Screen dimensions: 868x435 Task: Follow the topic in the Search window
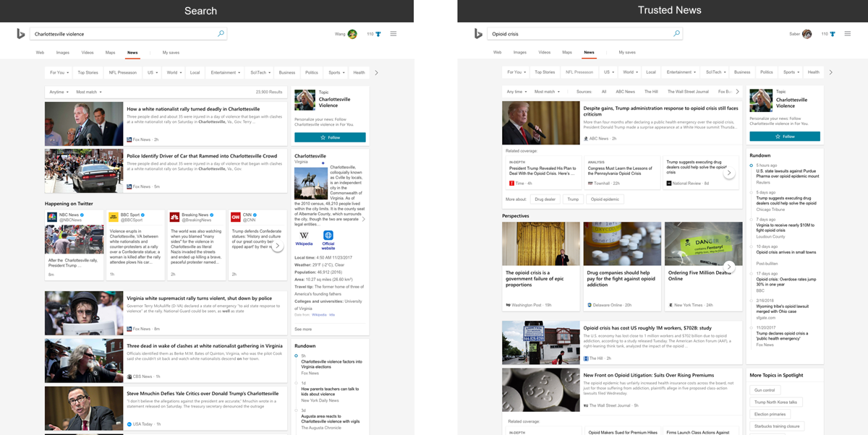[x=330, y=137]
